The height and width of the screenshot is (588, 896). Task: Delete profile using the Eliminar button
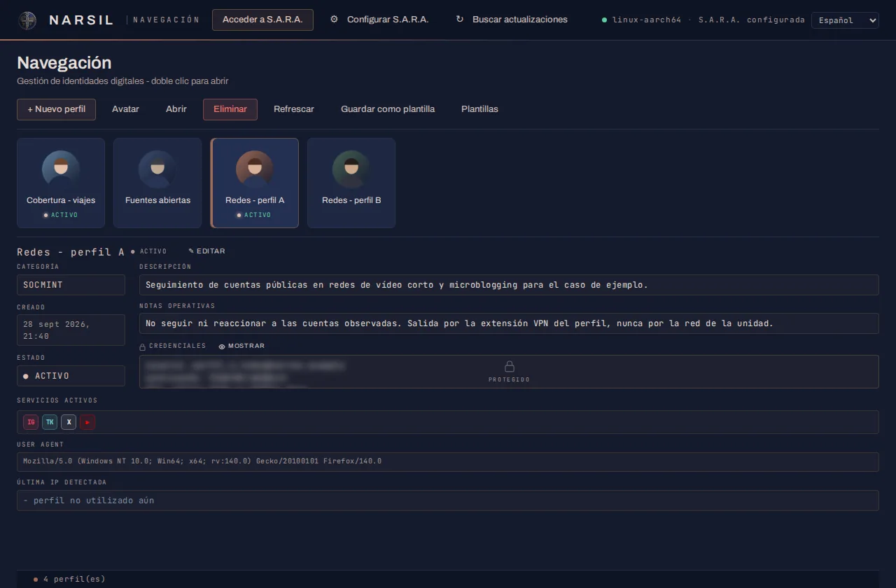click(x=230, y=109)
